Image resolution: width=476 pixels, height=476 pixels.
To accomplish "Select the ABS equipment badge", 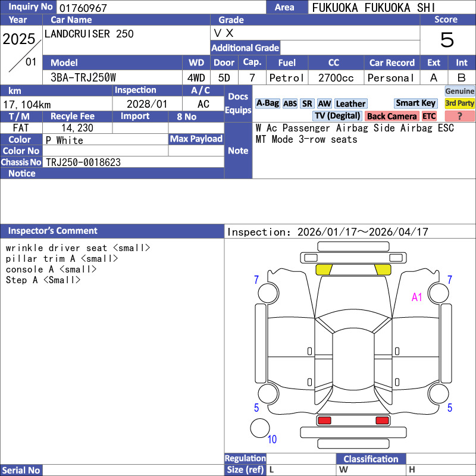I will (x=290, y=104).
